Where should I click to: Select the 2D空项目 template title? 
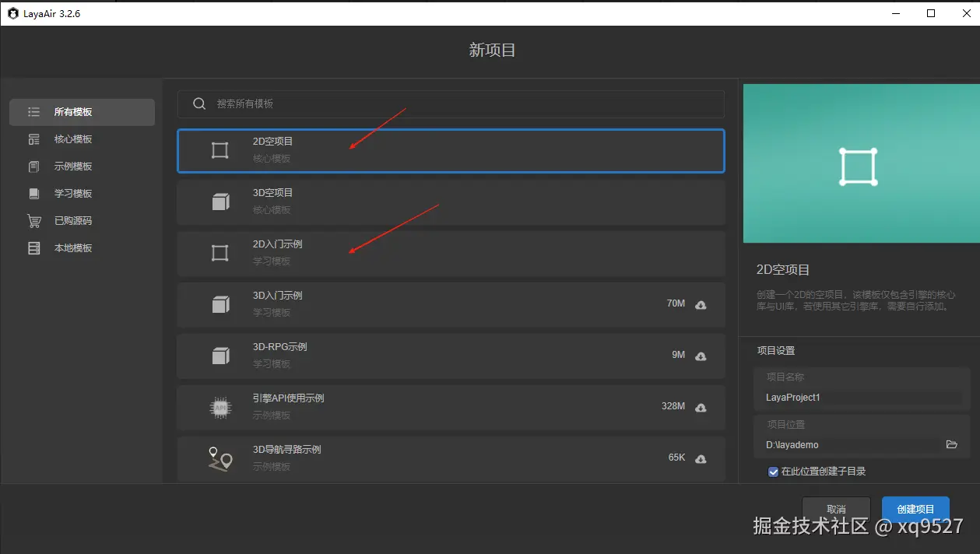[272, 142]
